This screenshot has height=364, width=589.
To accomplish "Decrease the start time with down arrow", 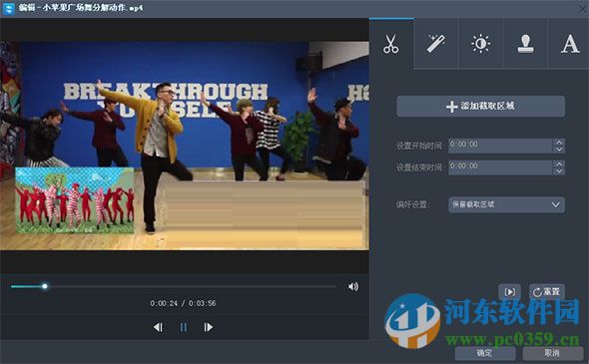I will (x=559, y=149).
